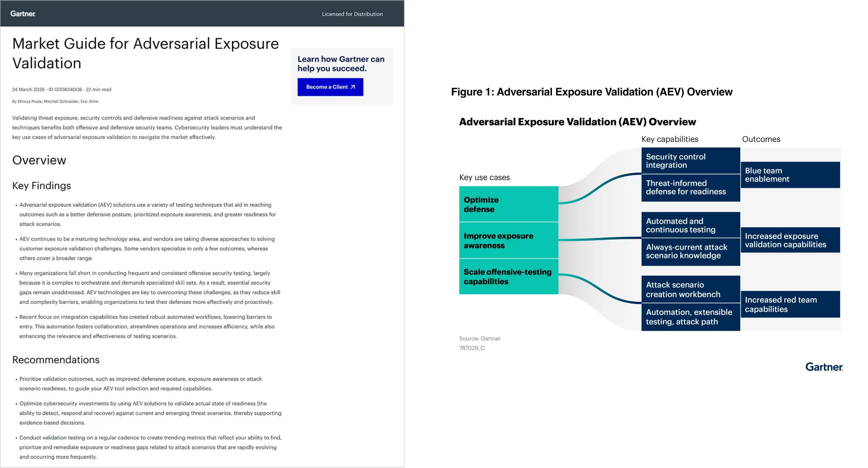Image resolution: width=868 pixels, height=468 pixels.
Task: Click the Gartner logo in header
Action: tap(23, 14)
